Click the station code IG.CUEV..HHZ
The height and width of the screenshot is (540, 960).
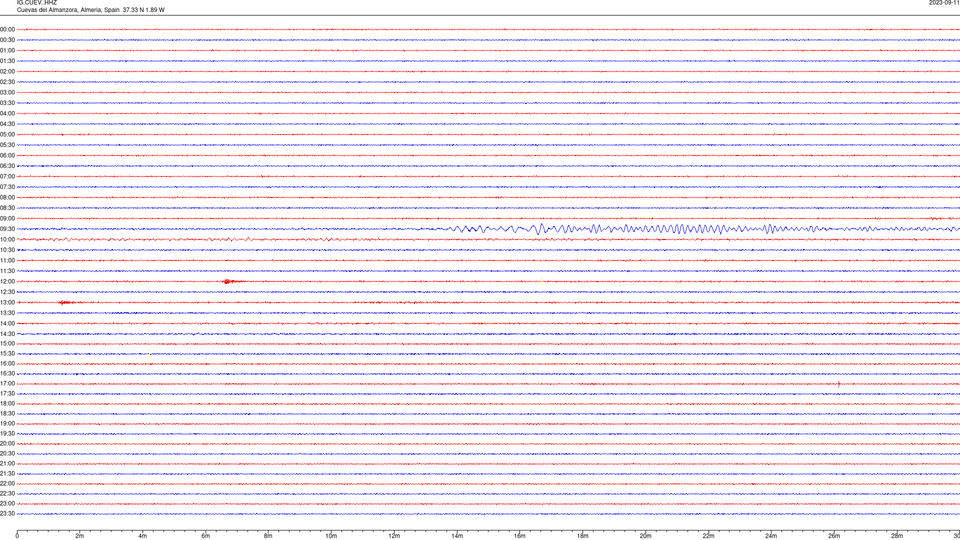point(37,2)
